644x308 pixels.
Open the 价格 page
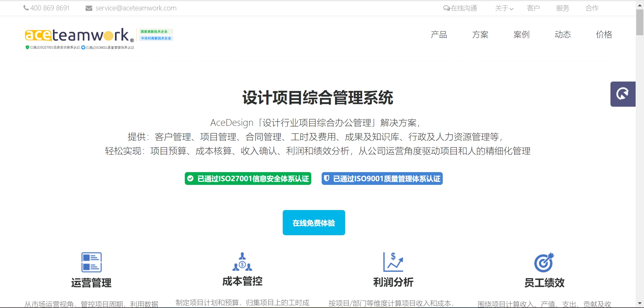604,35
